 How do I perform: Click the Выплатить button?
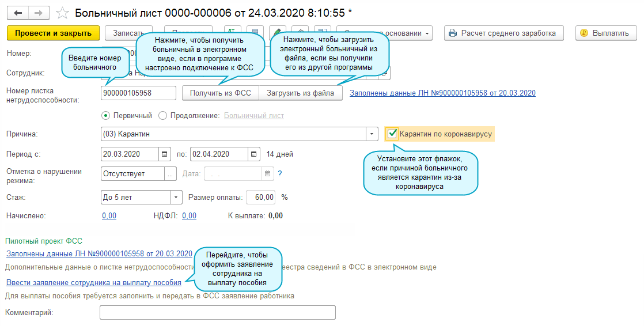pyautogui.click(x=605, y=33)
